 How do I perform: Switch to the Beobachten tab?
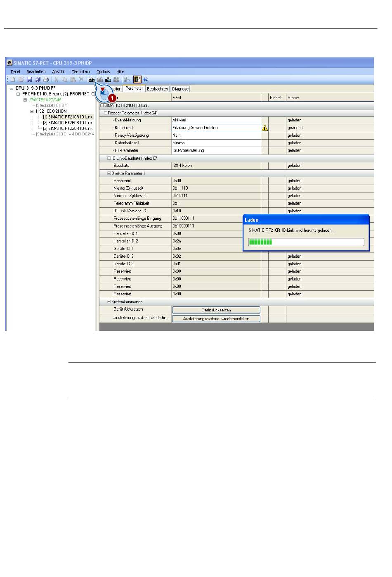pyautogui.click(x=157, y=89)
